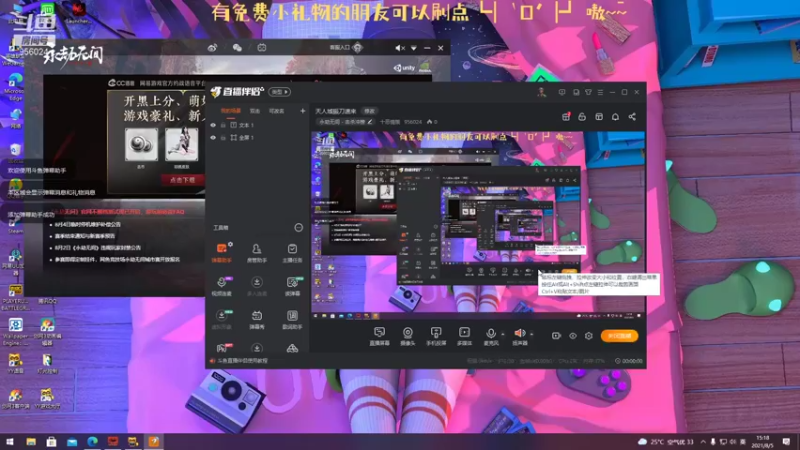Open the feedback message icon in 直播伴侣 title bar
The height and width of the screenshot is (450, 800).
point(562,92)
